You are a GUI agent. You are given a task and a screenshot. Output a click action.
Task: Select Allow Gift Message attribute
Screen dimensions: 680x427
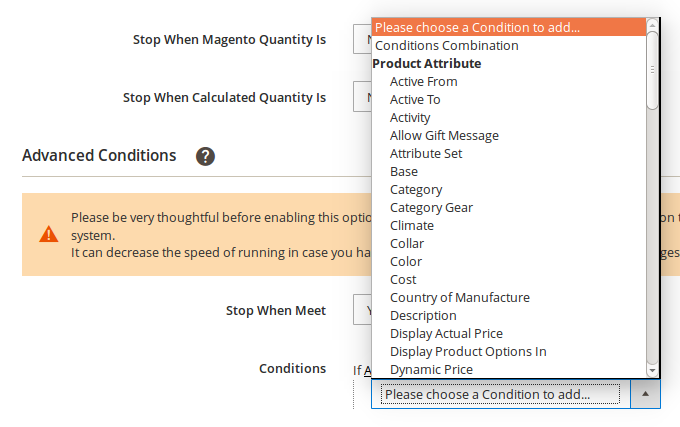click(444, 135)
